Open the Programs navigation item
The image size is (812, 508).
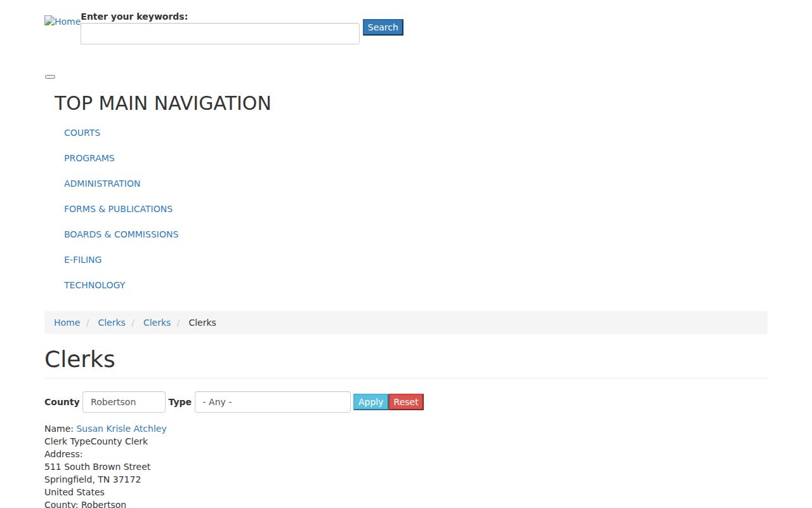click(89, 158)
